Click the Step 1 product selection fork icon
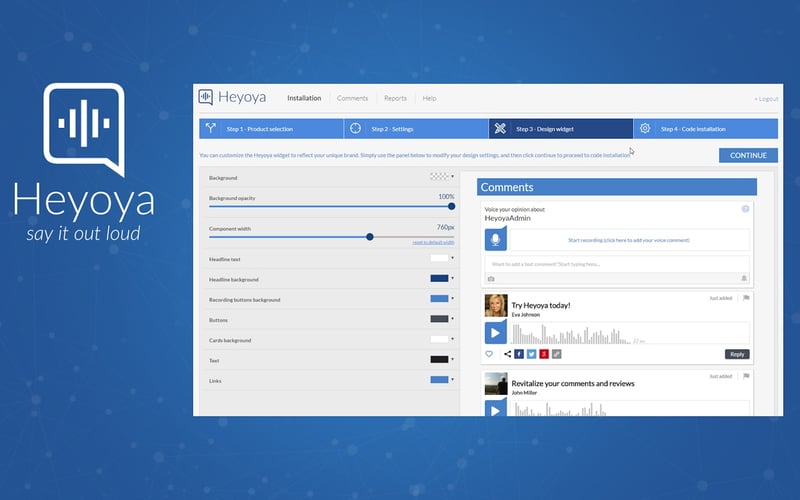800x500 pixels. 210,129
